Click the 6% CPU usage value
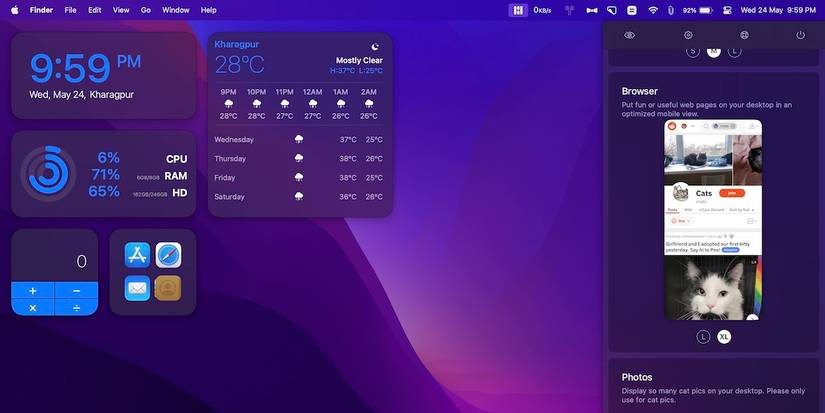This screenshot has width=825, height=413. (x=108, y=158)
